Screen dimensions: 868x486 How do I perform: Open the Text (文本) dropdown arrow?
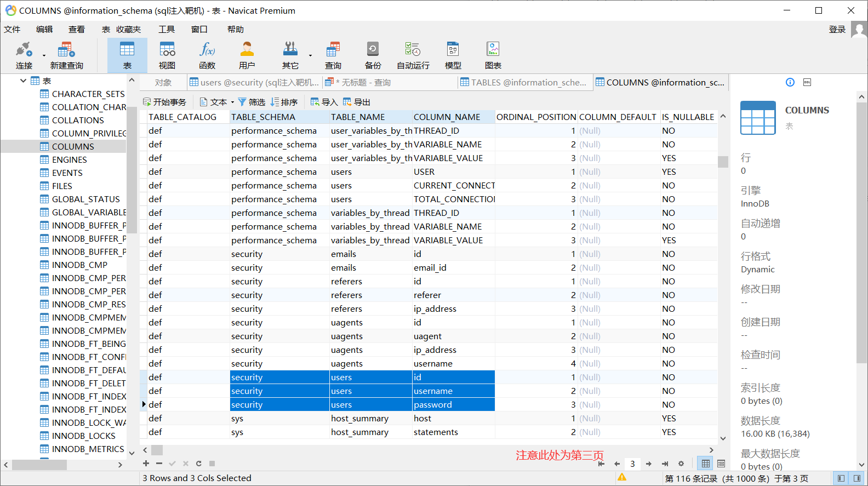232,102
